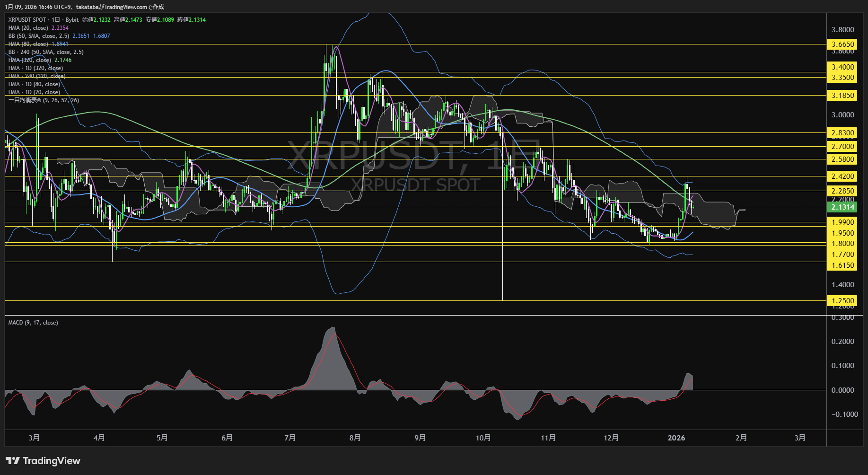Click the yellow 1.2500 price level label

point(842,301)
